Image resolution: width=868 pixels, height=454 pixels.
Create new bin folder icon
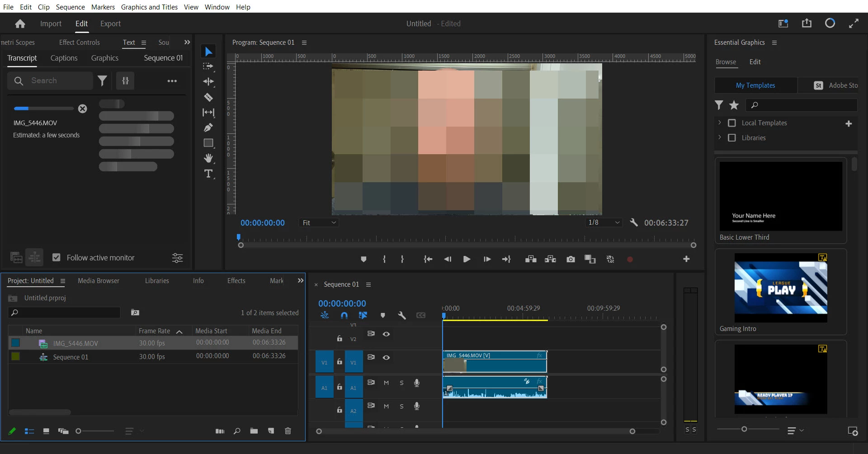pos(254,431)
